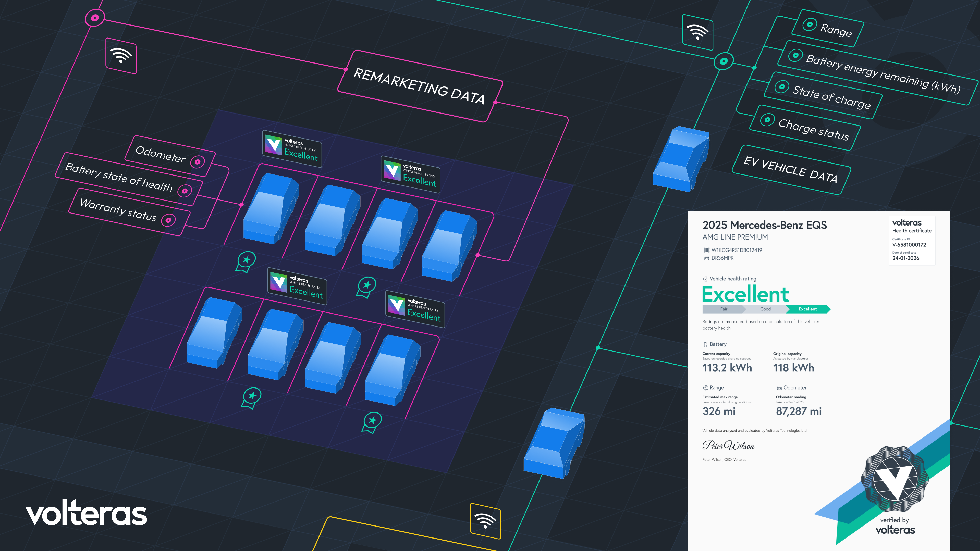
Task: Click the 113.2 kWh current capacity value
Action: click(727, 368)
